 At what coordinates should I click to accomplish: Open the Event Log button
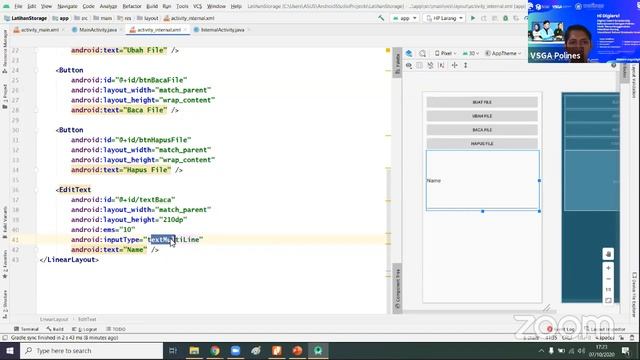(561, 329)
